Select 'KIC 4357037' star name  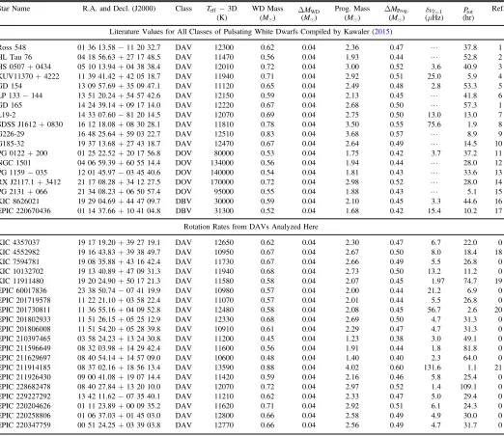click(19, 242)
